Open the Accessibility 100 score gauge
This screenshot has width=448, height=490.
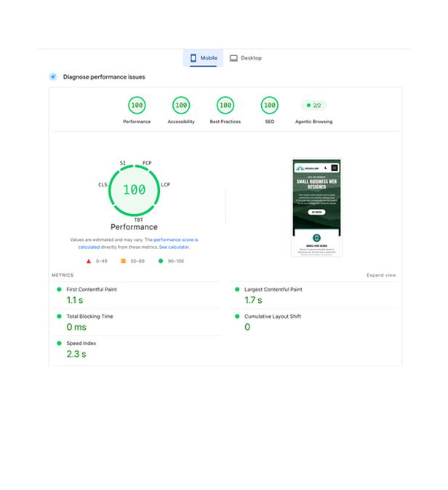[x=181, y=106]
